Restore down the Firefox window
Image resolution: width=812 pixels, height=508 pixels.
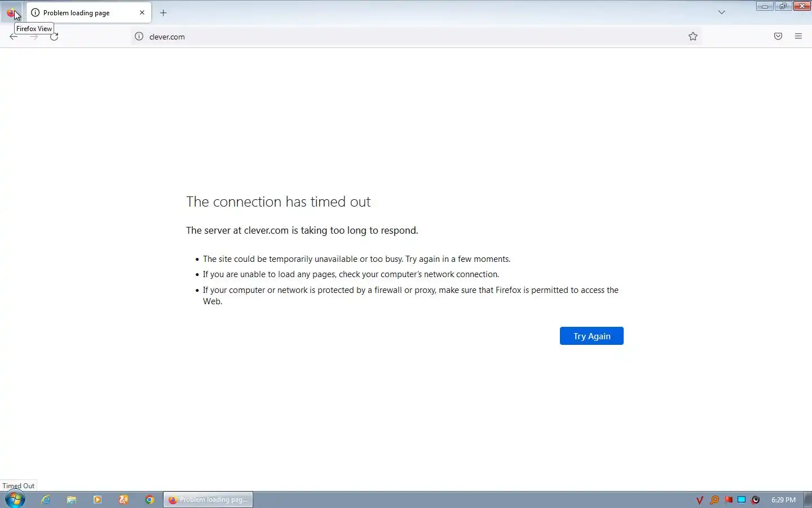(783, 6)
